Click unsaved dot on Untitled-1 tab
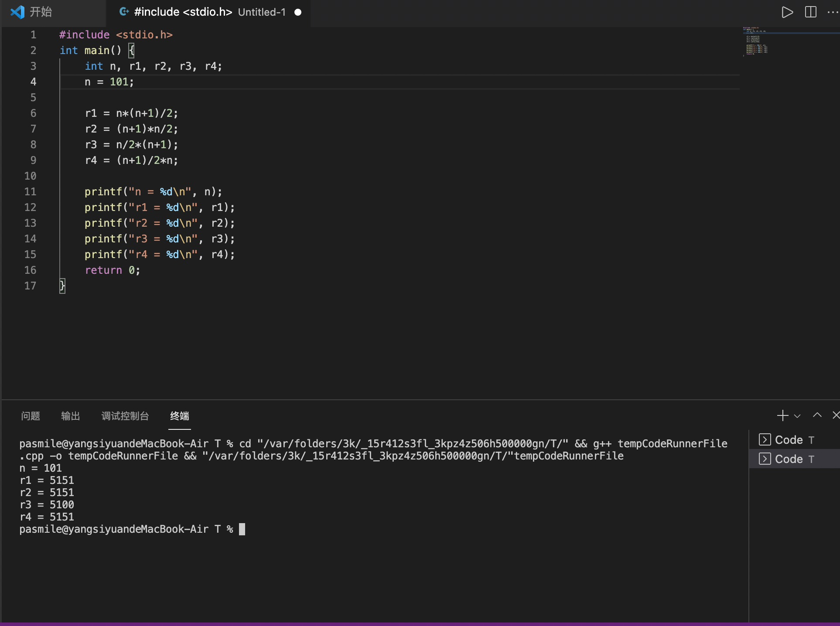 298,12
